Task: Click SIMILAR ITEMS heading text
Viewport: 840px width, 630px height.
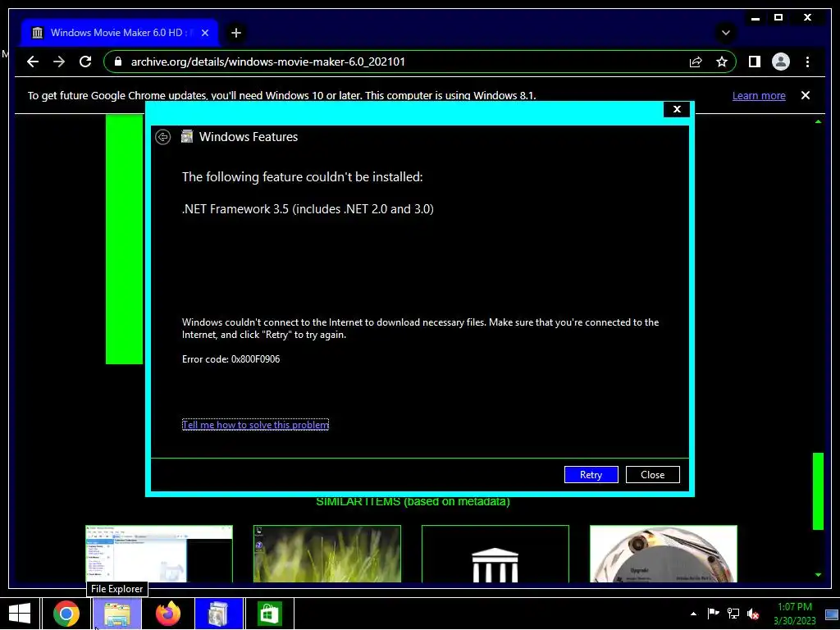Action: click(x=413, y=501)
